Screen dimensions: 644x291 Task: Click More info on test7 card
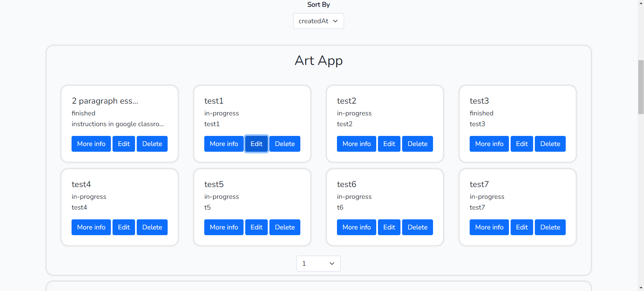489,227
